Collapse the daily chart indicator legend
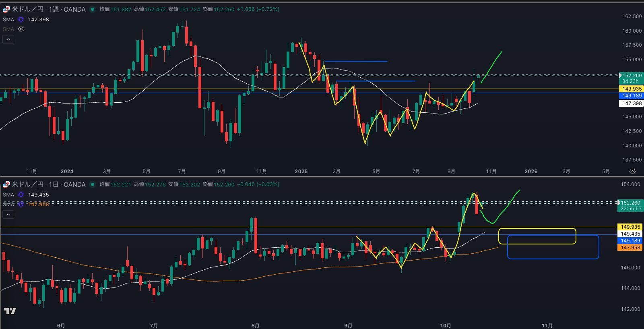This screenshot has height=329, width=644. pyautogui.click(x=8, y=214)
